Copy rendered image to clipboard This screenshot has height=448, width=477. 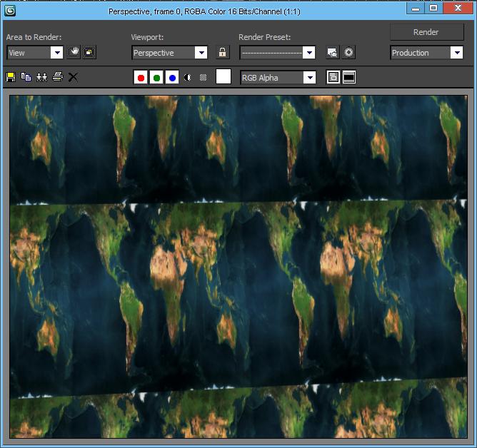26,77
